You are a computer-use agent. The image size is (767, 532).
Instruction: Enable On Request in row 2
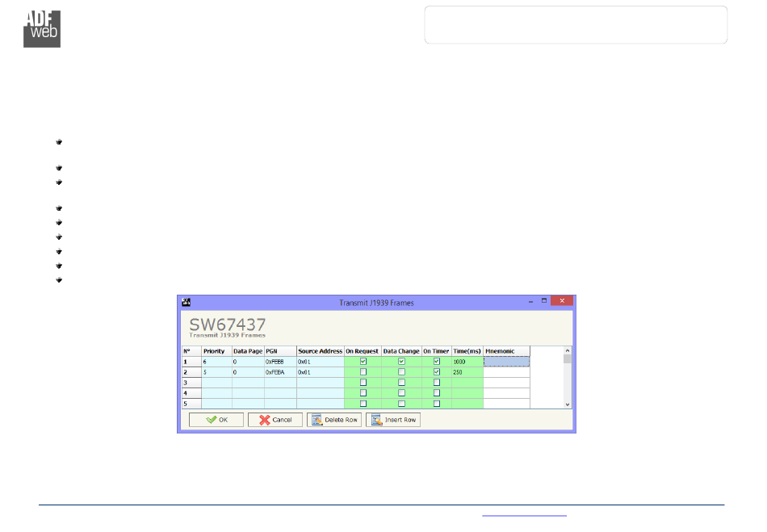[363, 372]
